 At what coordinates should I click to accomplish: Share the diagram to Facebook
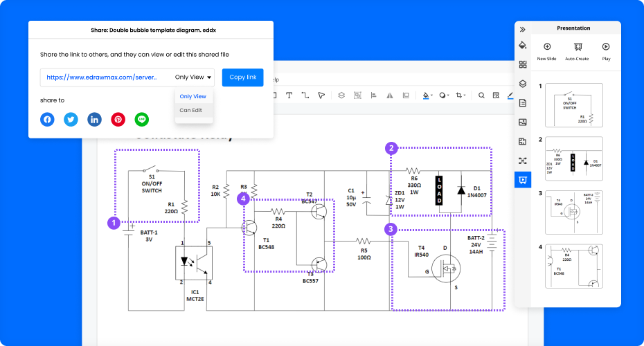coord(47,119)
